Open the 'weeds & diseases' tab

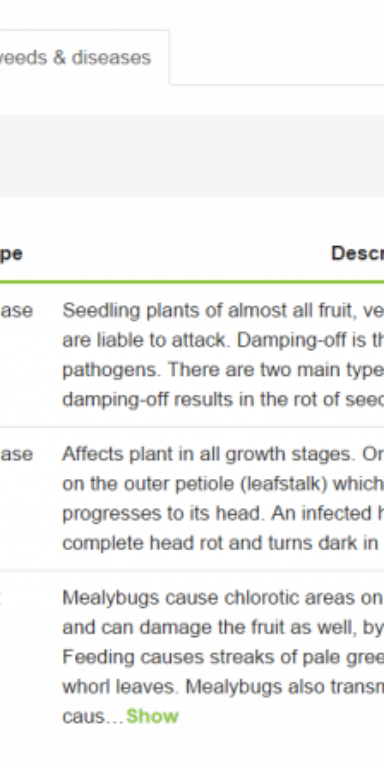[x=75, y=58]
